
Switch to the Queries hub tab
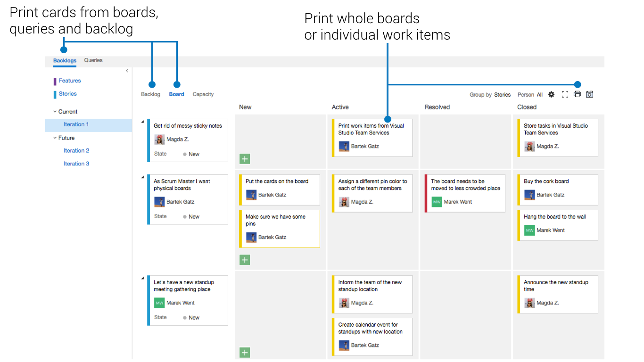click(93, 60)
